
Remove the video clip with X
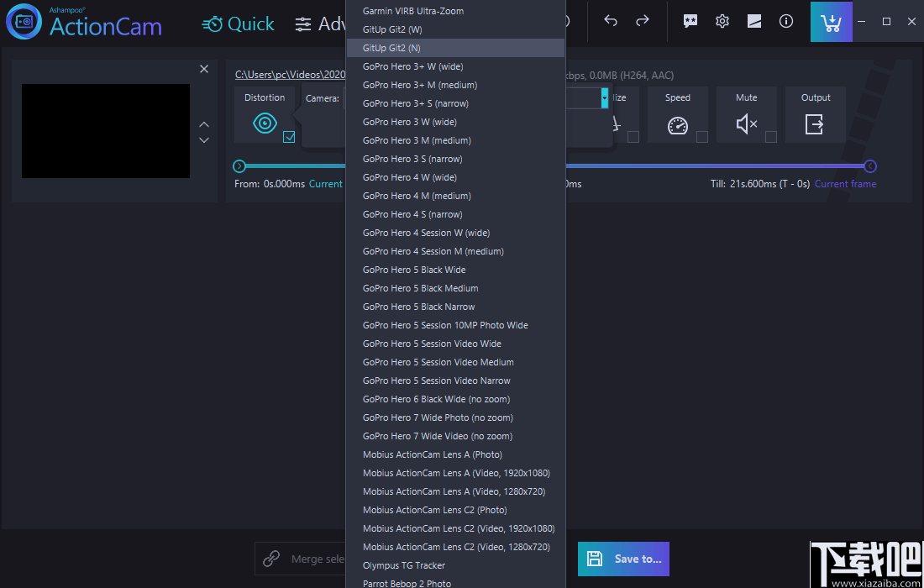[204, 69]
